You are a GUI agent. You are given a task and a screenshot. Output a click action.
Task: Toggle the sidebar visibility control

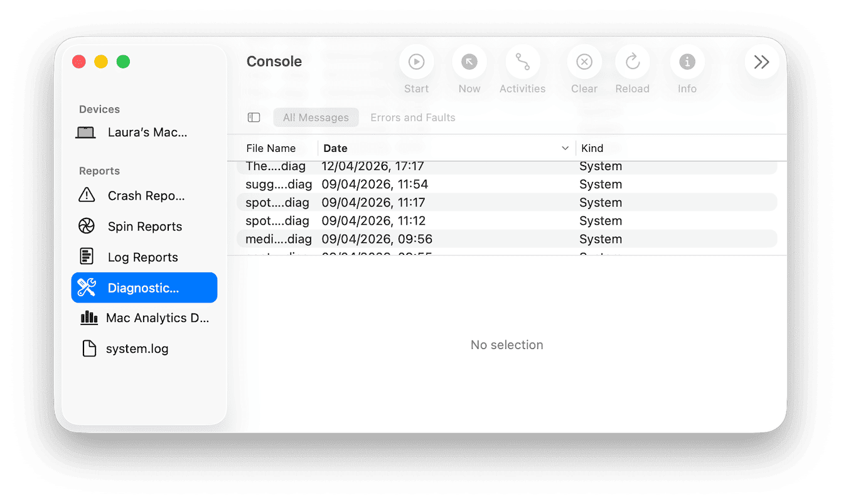(x=254, y=117)
